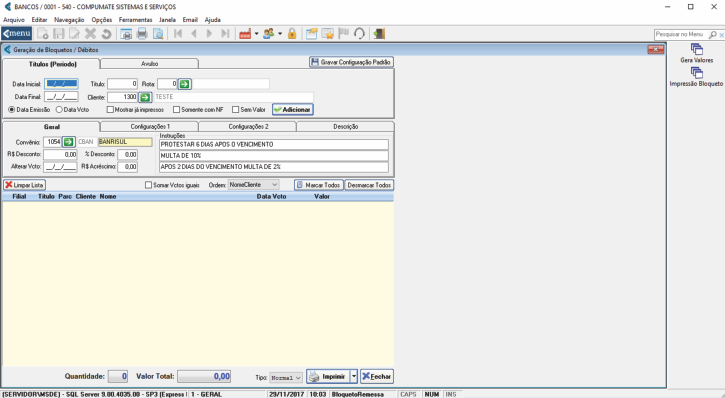
Task: Go to next record arrow icon
Action: 209,33
